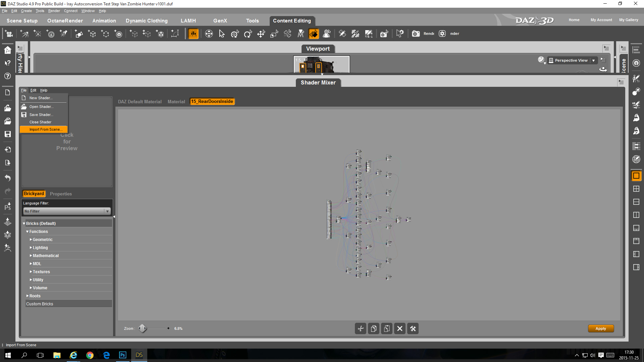Click the Zoom slider handle
Image resolution: width=644 pixels, height=362 pixels.
coord(142,328)
